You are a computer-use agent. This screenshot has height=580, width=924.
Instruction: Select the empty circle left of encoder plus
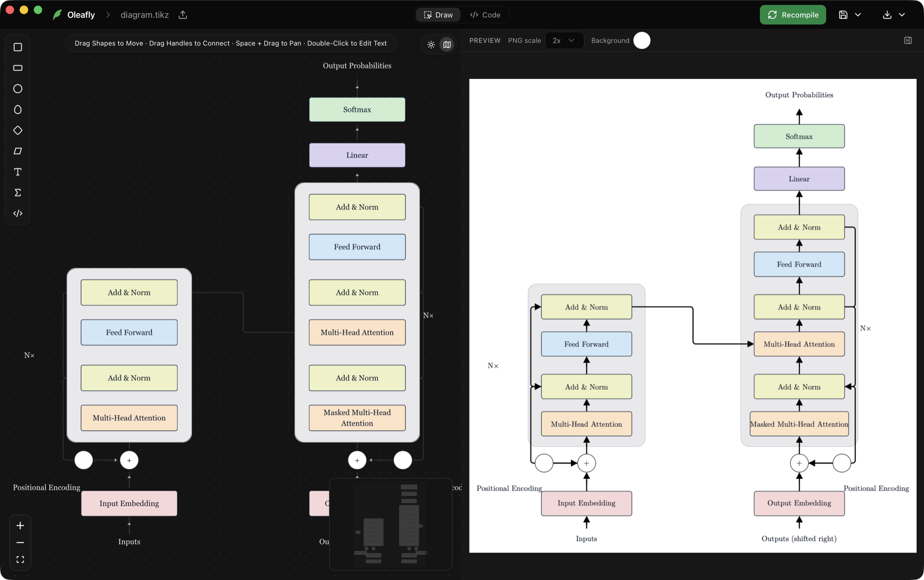tap(84, 460)
